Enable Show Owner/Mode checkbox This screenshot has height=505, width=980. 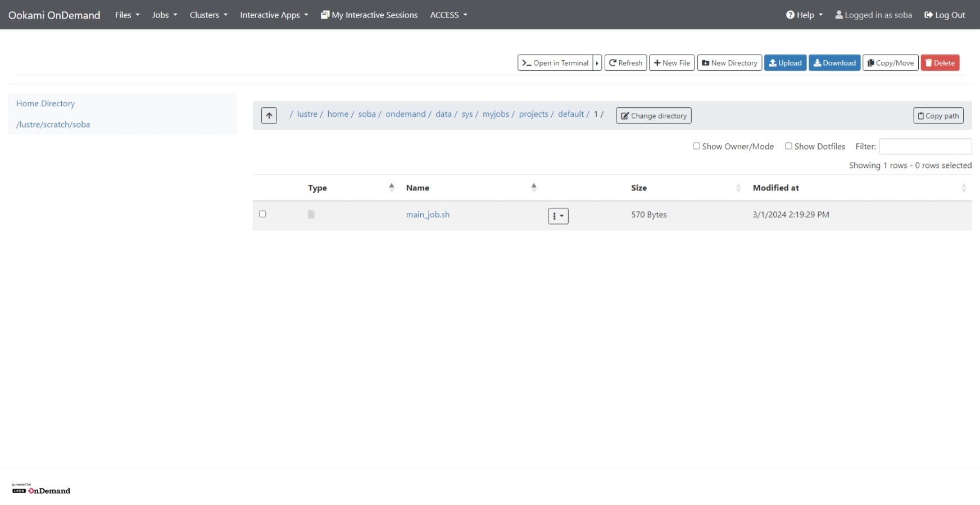tap(696, 146)
